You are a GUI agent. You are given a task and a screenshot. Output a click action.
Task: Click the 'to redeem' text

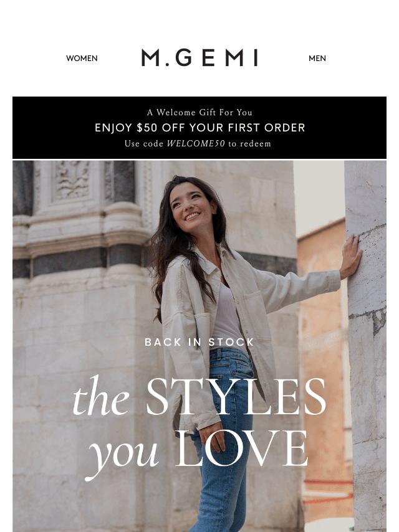click(249, 143)
